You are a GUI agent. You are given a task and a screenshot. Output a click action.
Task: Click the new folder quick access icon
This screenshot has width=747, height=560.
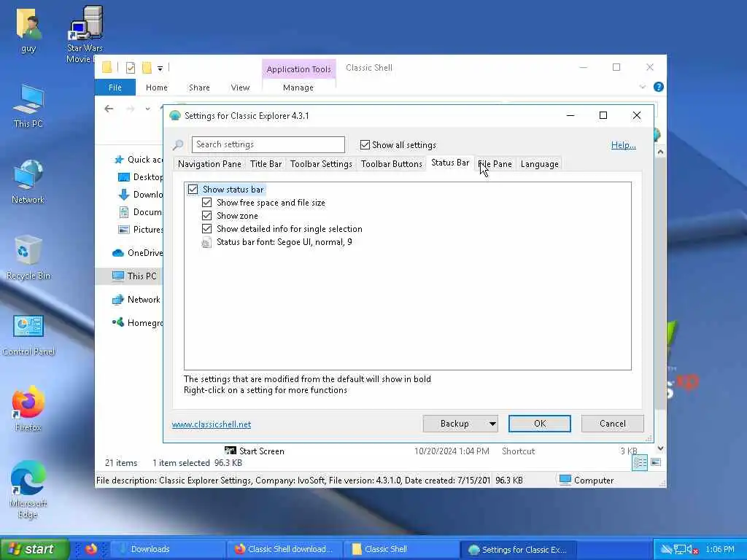pos(147,68)
